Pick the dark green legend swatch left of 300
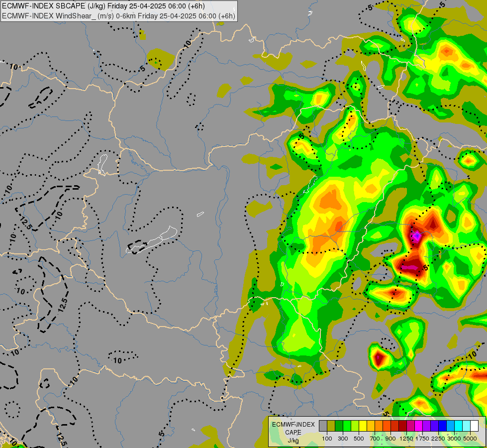 339,426
